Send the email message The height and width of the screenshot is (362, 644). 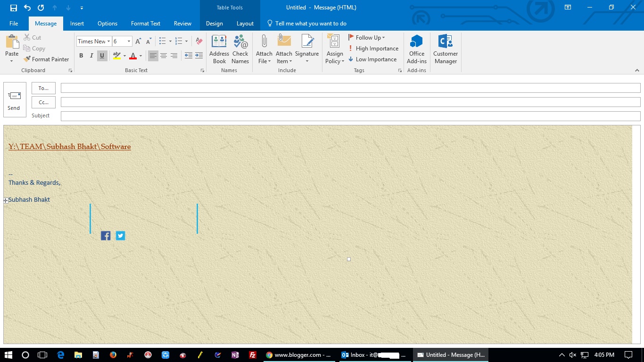tap(15, 100)
